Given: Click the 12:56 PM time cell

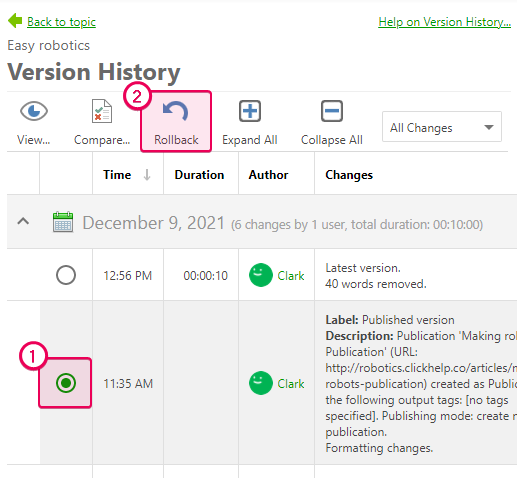Looking at the screenshot, I should click(128, 276).
